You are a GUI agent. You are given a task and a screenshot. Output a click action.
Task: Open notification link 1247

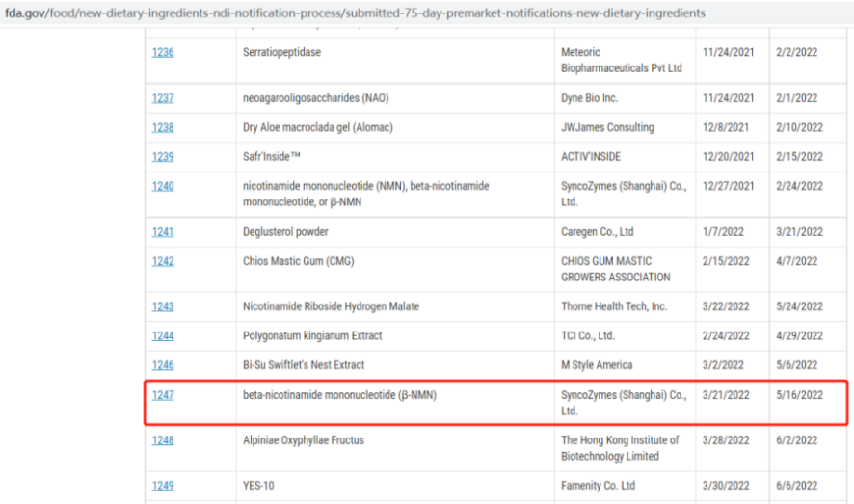coord(163,395)
